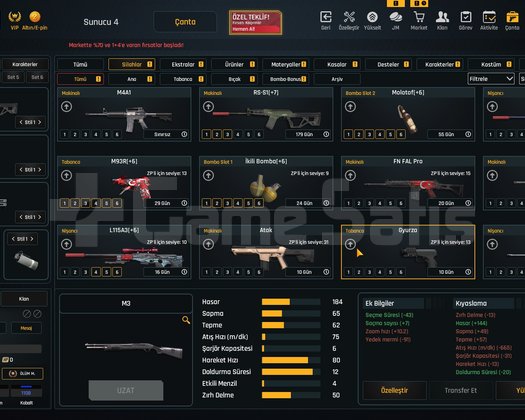Toggle slot 4 on M4A1 card

pos(96,135)
